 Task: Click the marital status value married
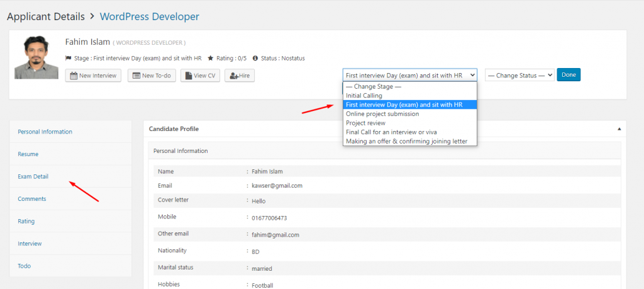(262, 269)
